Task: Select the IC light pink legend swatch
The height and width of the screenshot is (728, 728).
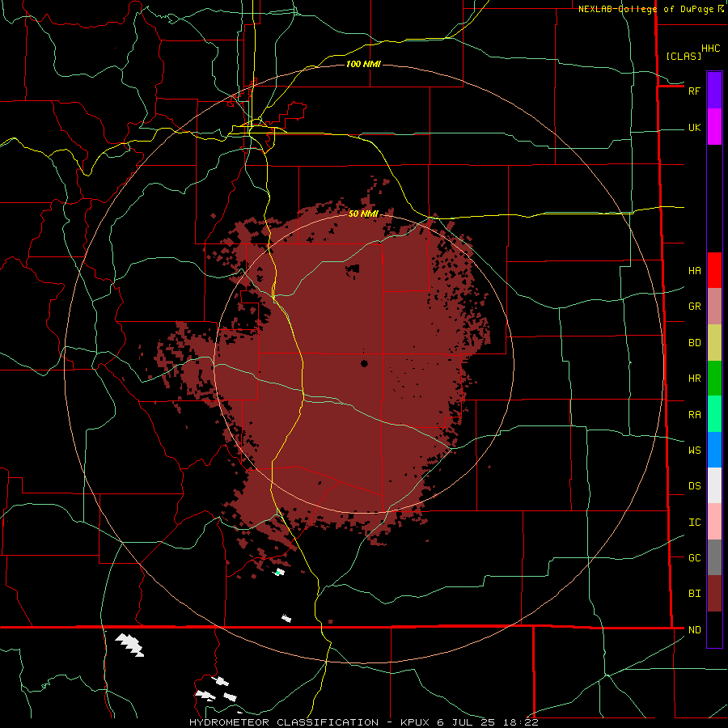Action: click(x=714, y=522)
